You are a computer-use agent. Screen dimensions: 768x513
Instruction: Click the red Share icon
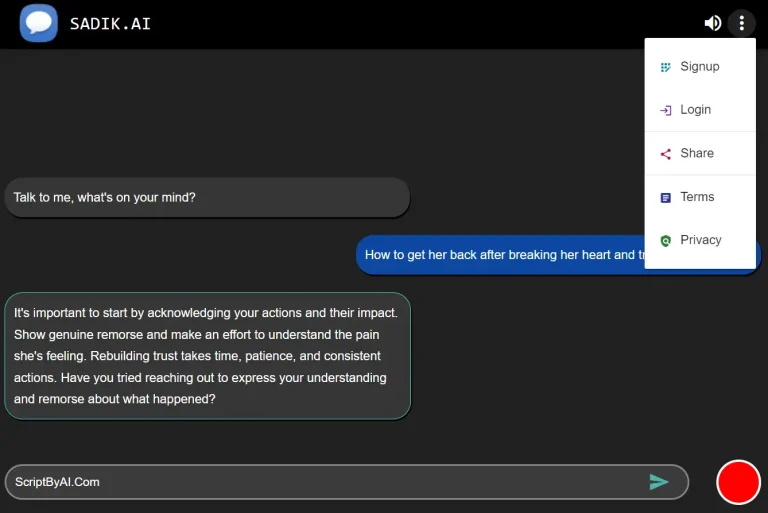(x=665, y=154)
